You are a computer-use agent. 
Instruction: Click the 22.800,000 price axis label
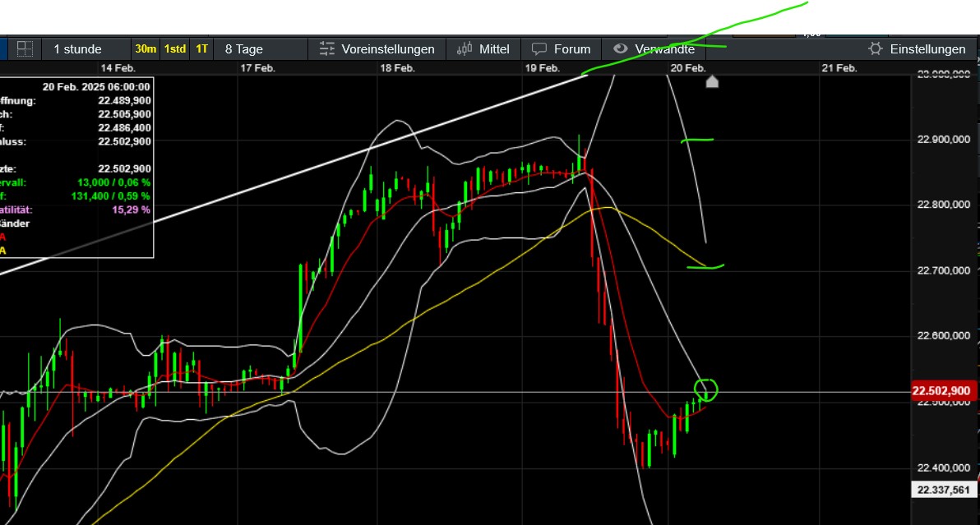pyautogui.click(x=944, y=204)
